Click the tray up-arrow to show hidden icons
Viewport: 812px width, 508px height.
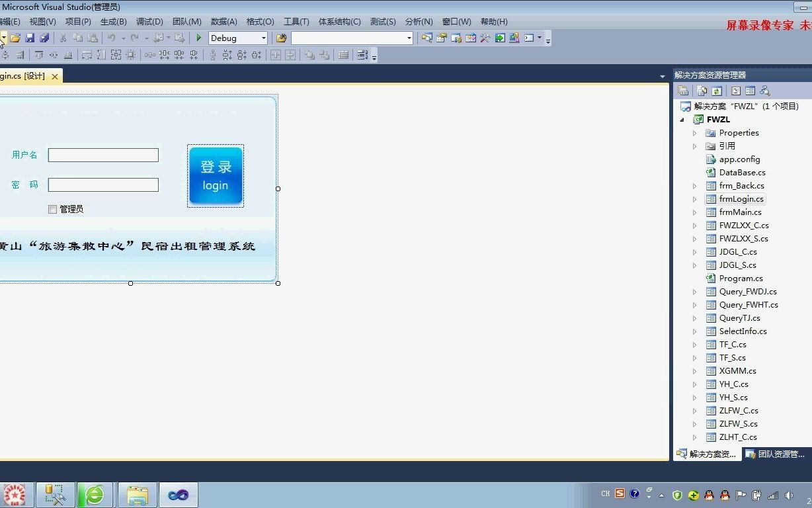661,494
